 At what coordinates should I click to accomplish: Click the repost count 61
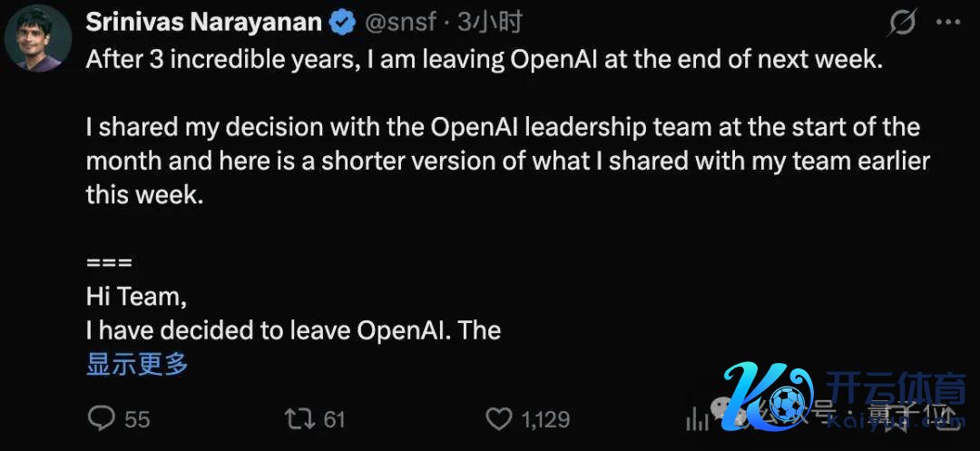335,419
